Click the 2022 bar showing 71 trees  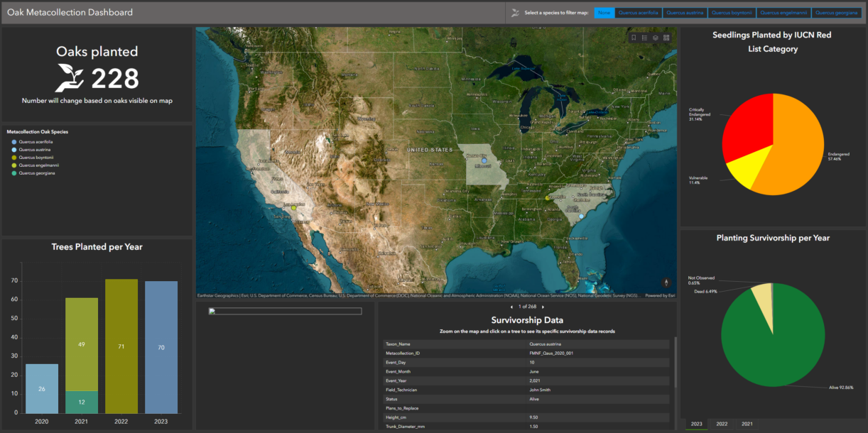pos(121,346)
